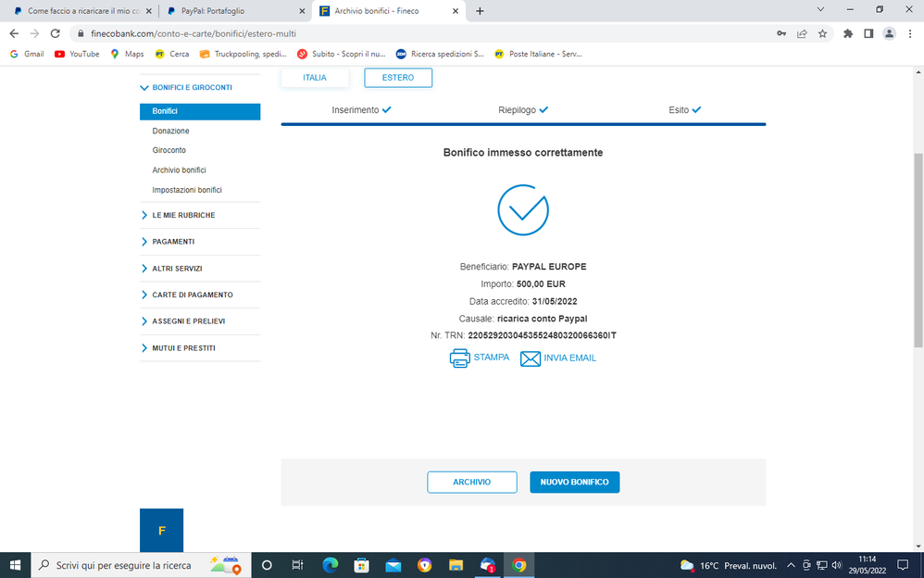Open Giroconto in the sidebar menu

[169, 150]
